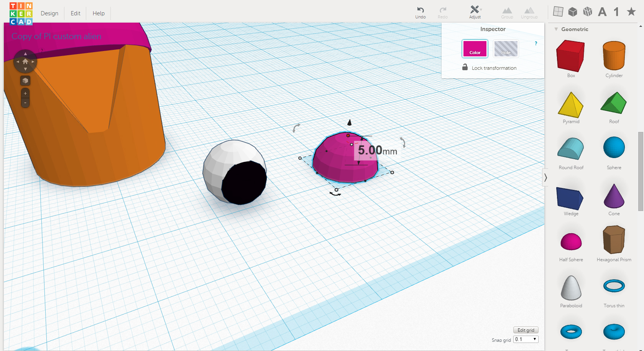The height and width of the screenshot is (351, 644).
Task: Pick the purple Cone shape
Action: pyautogui.click(x=614, y=196)
